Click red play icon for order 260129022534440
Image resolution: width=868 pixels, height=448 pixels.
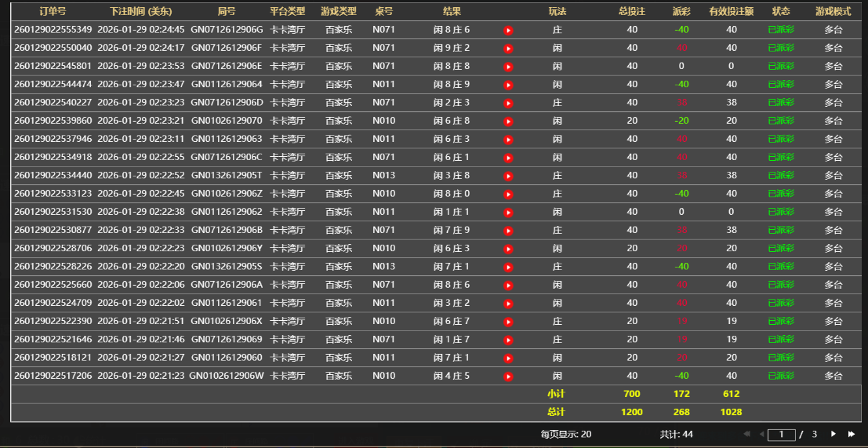click(508, 176)
